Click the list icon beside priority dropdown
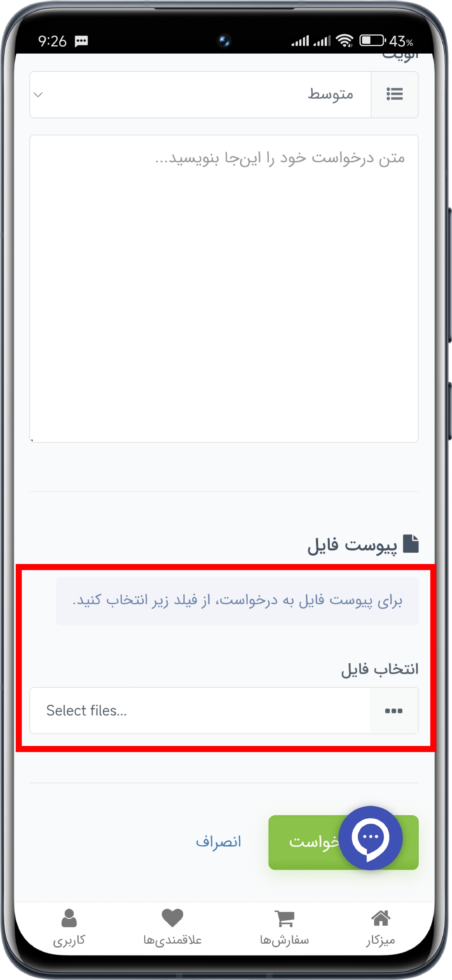The width and height of the screenshot is (452, 980). pos(395,94)
